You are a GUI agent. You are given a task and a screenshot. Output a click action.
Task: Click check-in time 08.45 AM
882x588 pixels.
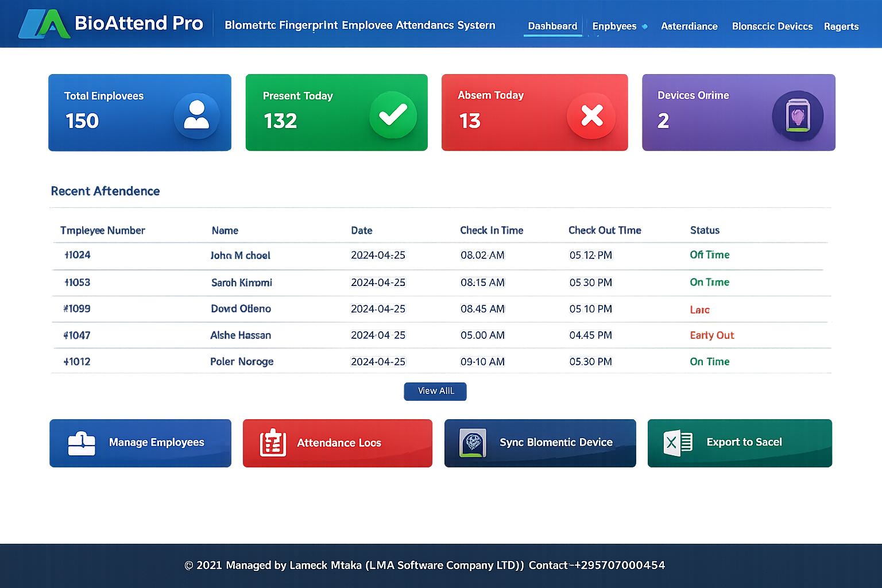pyautogui.click(x=482, y=309)
